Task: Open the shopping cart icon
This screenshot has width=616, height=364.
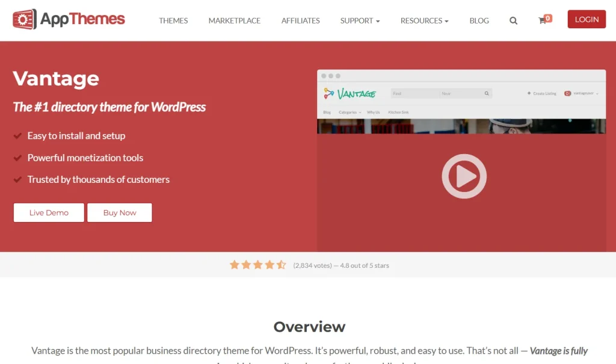Action: pos(542,21)
